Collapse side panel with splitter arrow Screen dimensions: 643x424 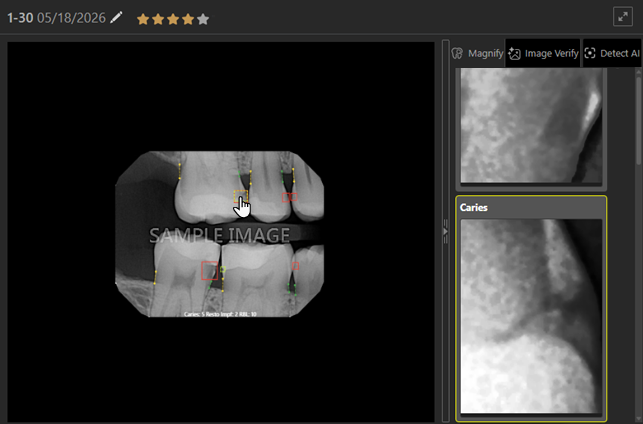445,232
